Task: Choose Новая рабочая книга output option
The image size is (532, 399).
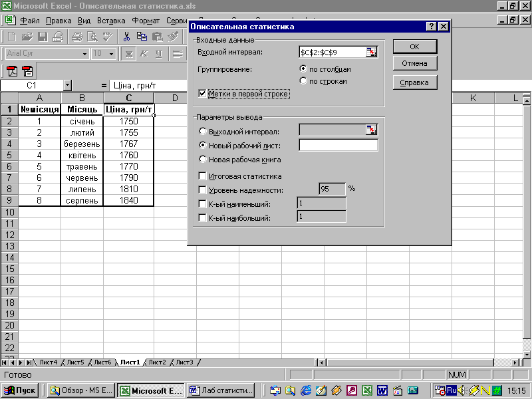Action: [x=203, y=160]
